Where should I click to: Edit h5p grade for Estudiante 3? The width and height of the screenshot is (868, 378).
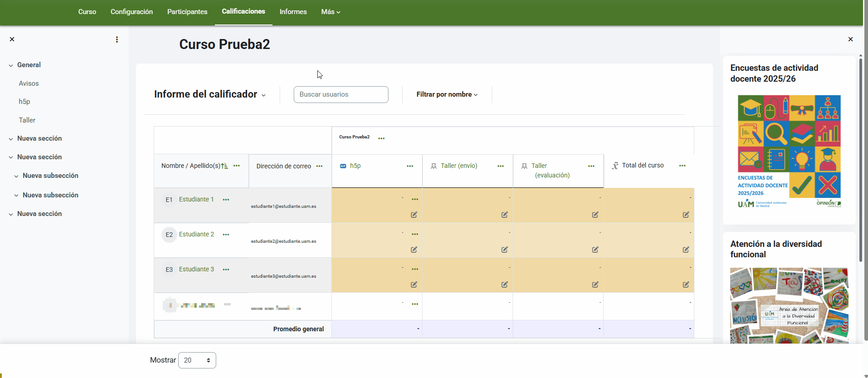point(414,285)
